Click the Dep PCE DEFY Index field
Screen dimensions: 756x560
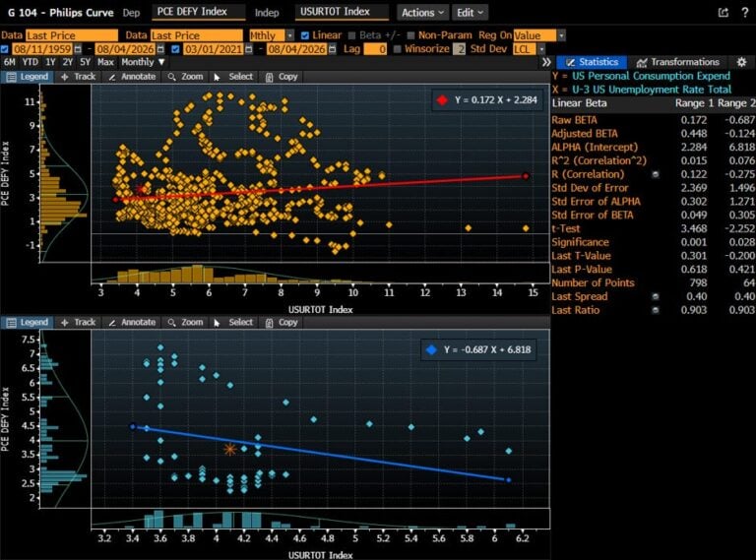(198, 12)
